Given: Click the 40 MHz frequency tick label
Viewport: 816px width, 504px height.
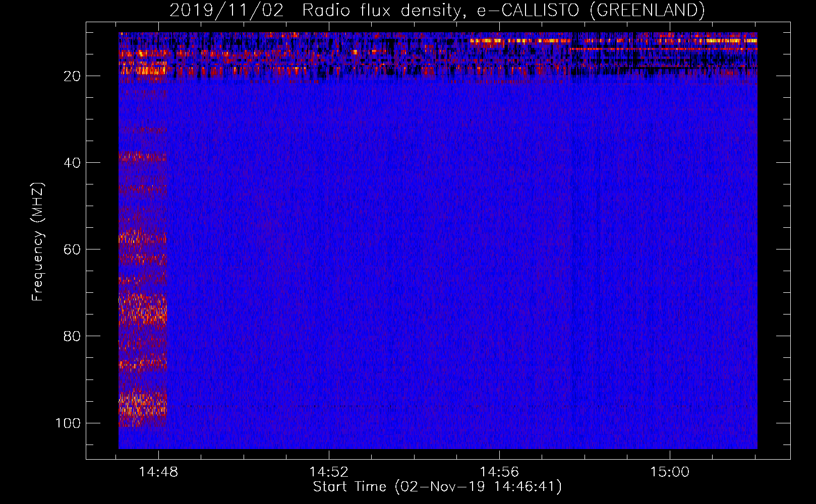Looking at the screenshot, I should 72,163.
